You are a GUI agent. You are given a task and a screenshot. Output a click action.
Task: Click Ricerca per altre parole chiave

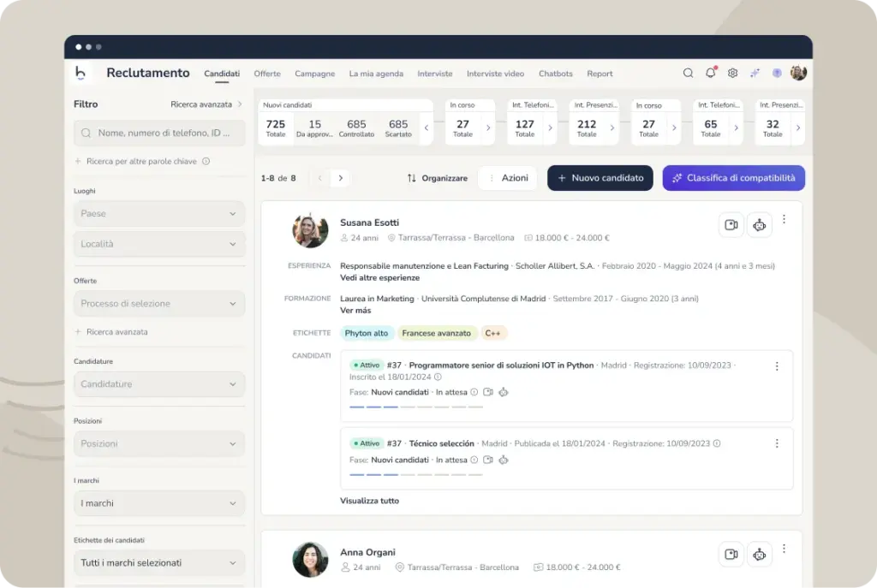141,161
